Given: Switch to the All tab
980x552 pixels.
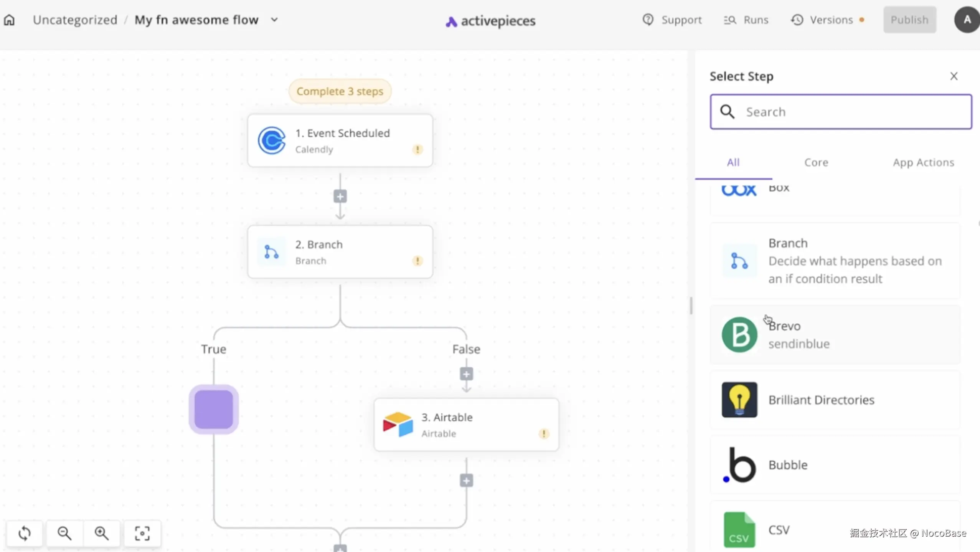Looking at the screenshot, I should point(733,162).
